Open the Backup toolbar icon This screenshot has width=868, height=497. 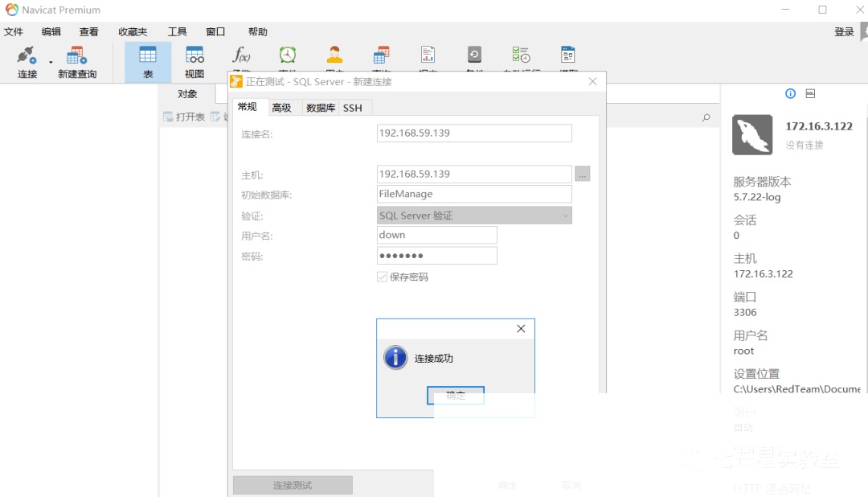[474, 55]
